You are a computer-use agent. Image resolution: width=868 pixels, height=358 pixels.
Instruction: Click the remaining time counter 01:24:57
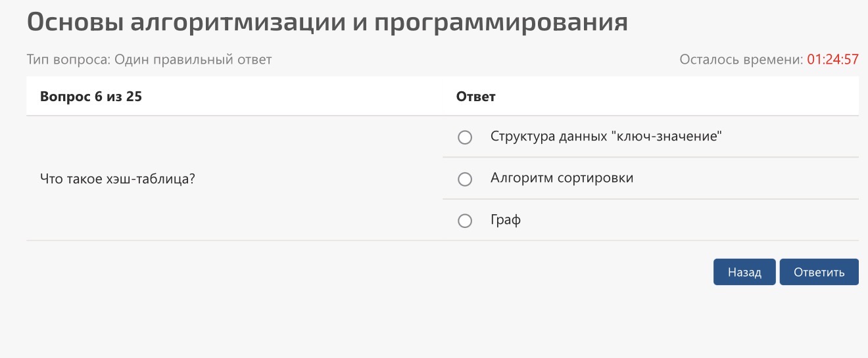pos(833,60)
